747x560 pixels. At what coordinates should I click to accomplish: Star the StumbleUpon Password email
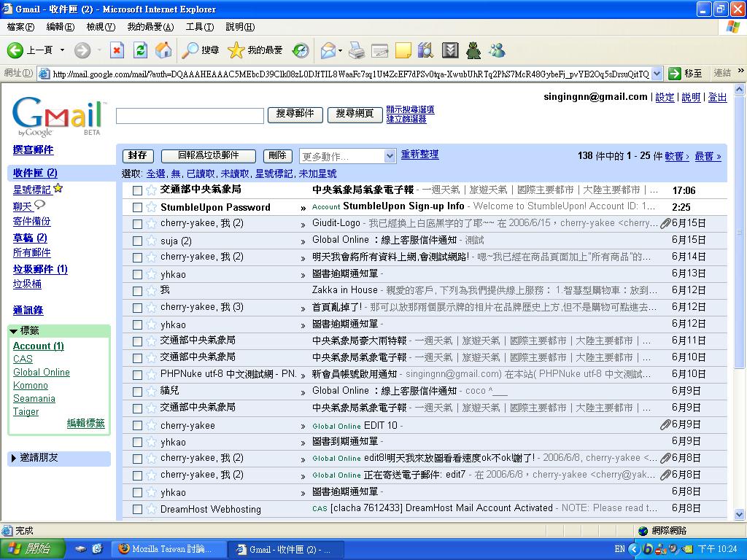(x=151, y=207)
